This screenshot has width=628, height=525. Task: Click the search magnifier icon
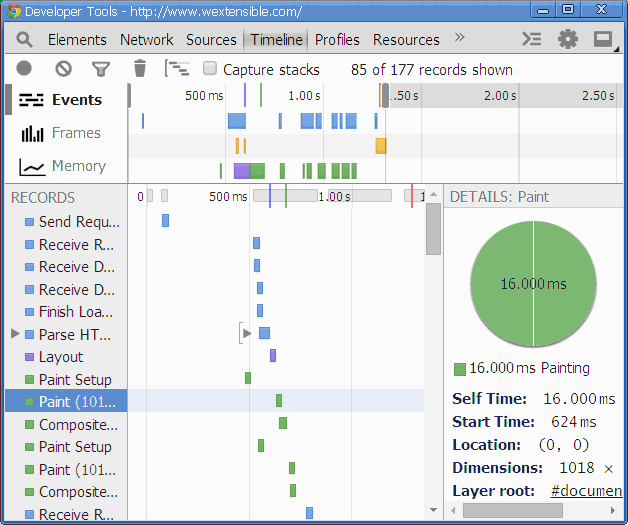tap(25, 40)
